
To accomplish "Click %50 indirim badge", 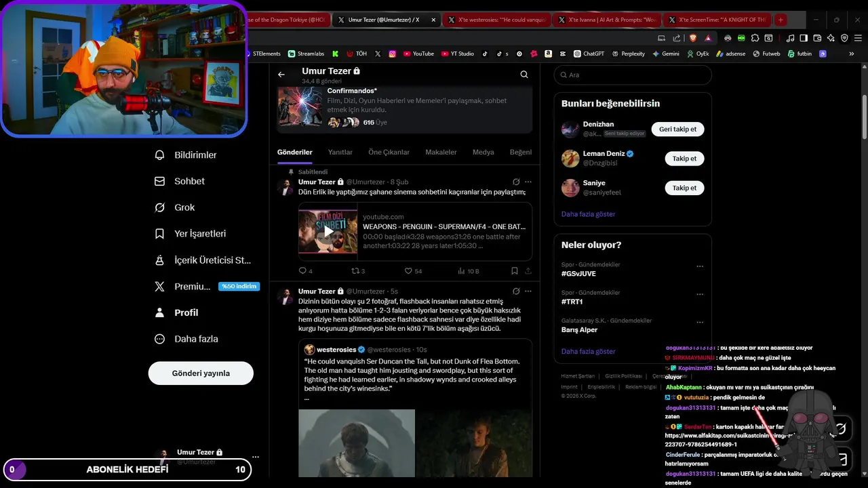I will pyautogui.click(x=239, y=287).
